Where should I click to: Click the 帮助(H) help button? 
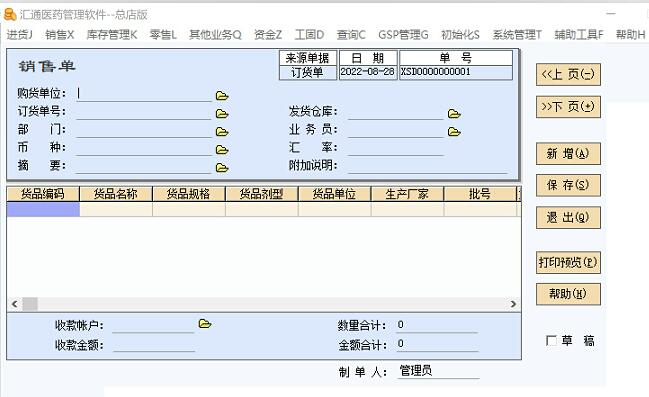(568, 294)
